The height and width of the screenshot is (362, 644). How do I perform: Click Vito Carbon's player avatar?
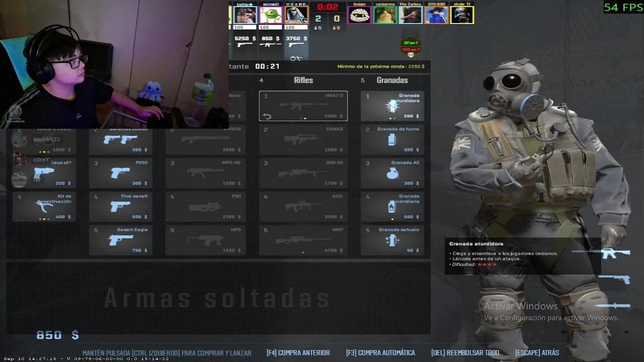click(411, 15)
